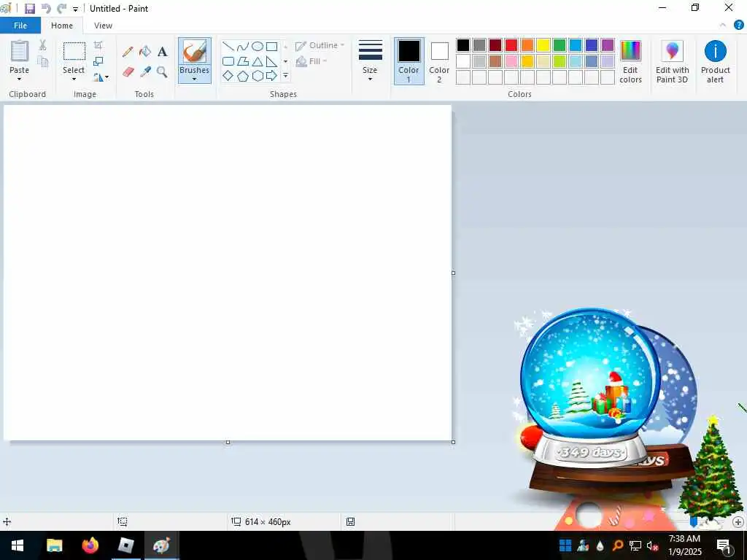Switch to the Home tab
The image size is (747, 560).
62,26
